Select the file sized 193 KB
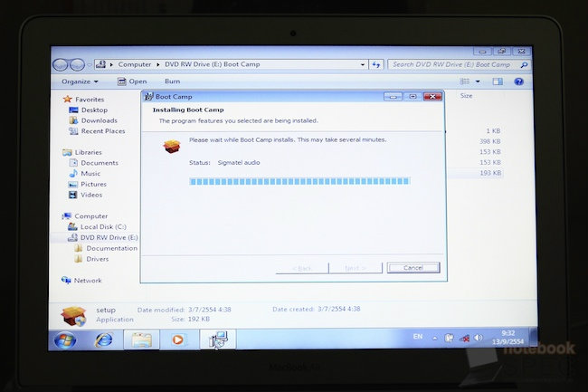588x392 pixels. click(x=490, y=173)
